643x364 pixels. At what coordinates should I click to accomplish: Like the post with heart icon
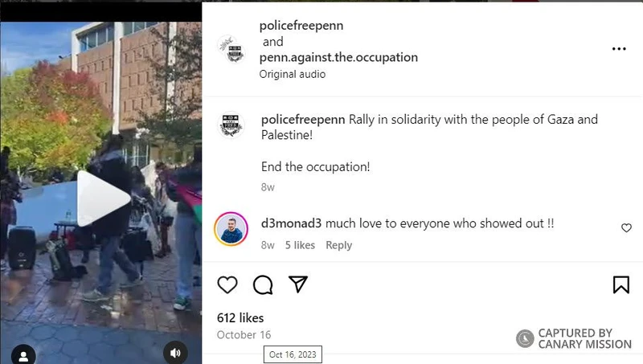click(x=227, y=284)
